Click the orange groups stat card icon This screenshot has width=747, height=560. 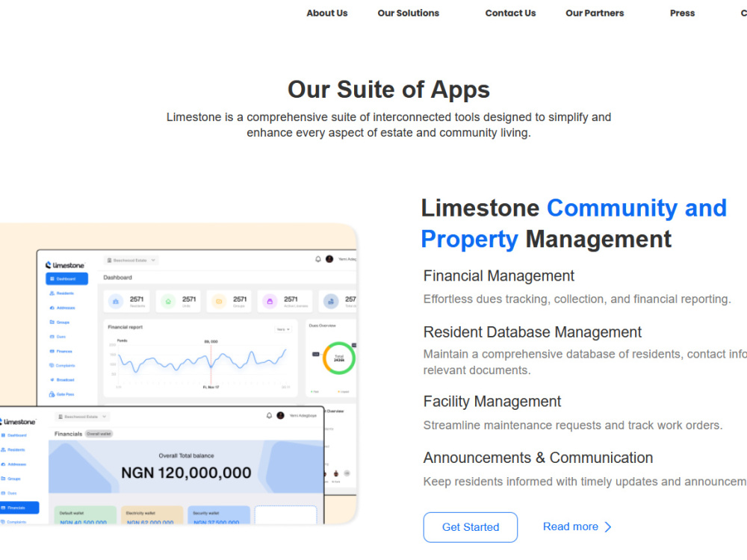coord(219,302)
